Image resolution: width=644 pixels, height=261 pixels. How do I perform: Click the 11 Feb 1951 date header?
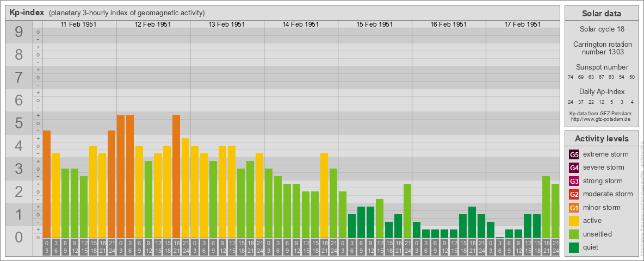point(78,24)
